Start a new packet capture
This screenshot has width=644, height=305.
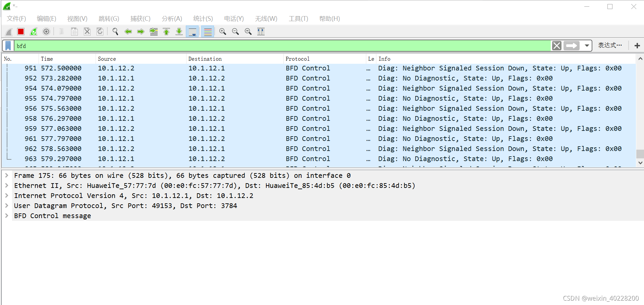pyautogui.click(x=9, y=32)
